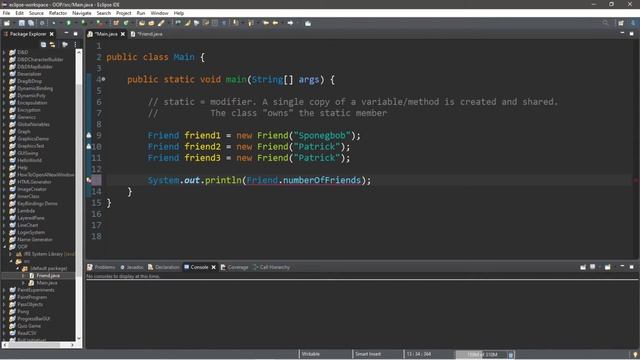Click the Quick Access search magnifier icon

(605, 23)
